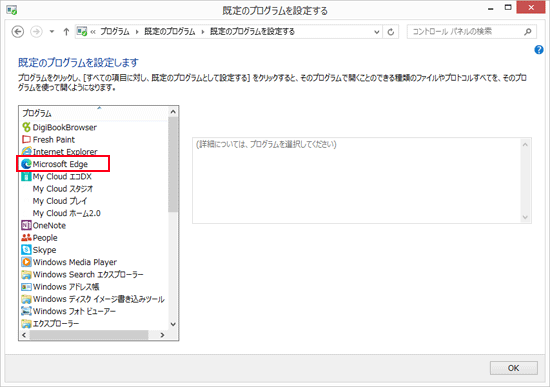The image size is (550, 387).
Task: Click 既定のプログラム breadcrumb
Action: [x=170, y=32]
